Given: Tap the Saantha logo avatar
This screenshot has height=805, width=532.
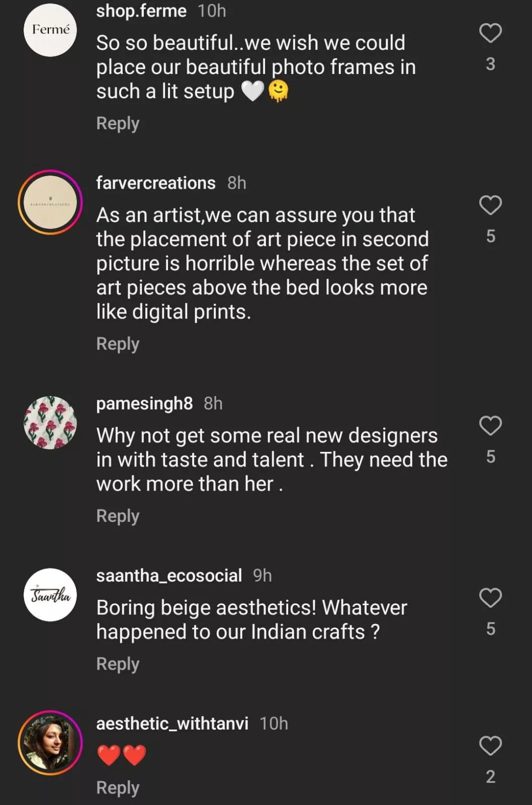Looking at the screenshot, I should 50,595.
